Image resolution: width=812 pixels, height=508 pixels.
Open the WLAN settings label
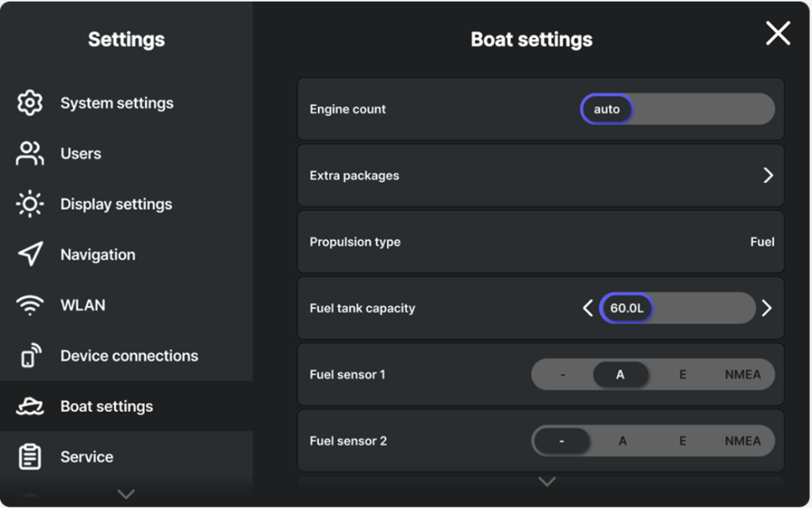click(x=82, y=305)
